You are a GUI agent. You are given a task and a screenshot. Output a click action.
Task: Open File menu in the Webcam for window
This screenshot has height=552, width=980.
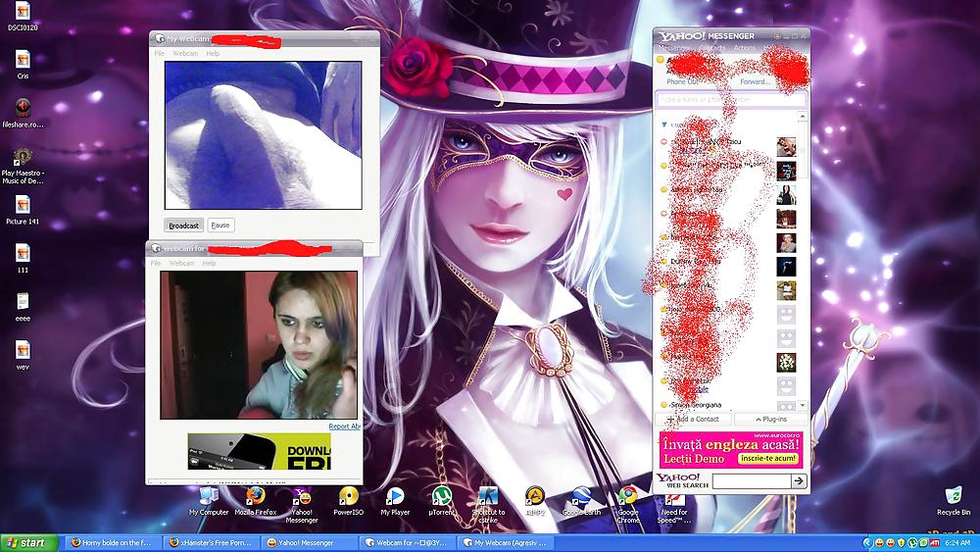point(156,263)
